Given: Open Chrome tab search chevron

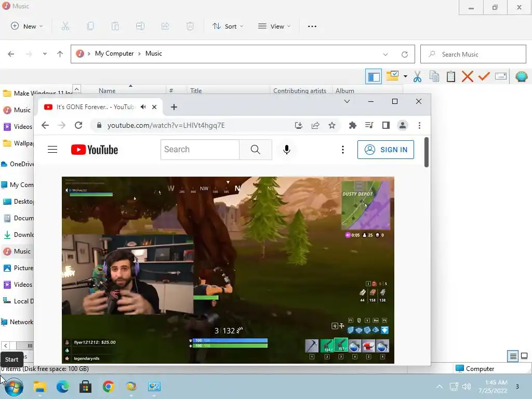Looking at the screenshot, I should 347,101.
